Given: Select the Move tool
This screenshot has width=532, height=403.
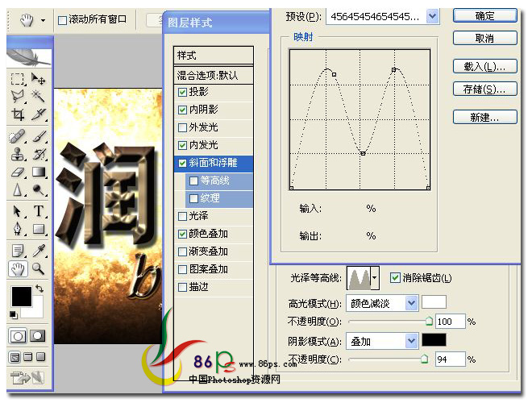Looking at the screenshot, I should tap(38, 79).
